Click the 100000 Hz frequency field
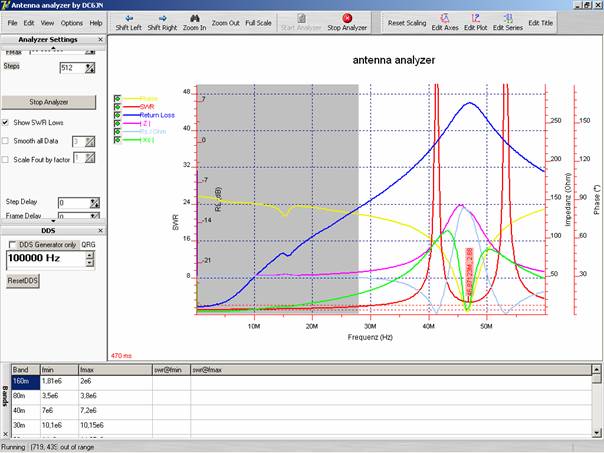 (44, 259)
